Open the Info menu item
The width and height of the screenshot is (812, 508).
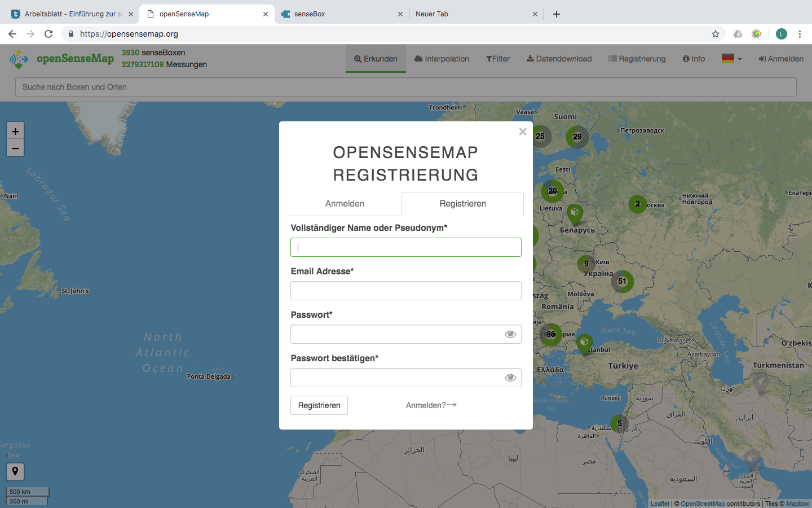694,59
